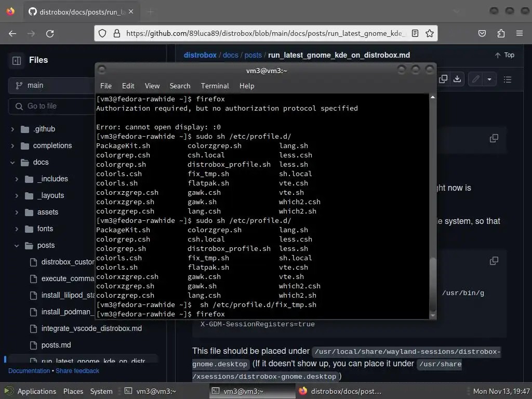Open the System panel menu
The image size is (532, 399).
[x=101, y=391]
